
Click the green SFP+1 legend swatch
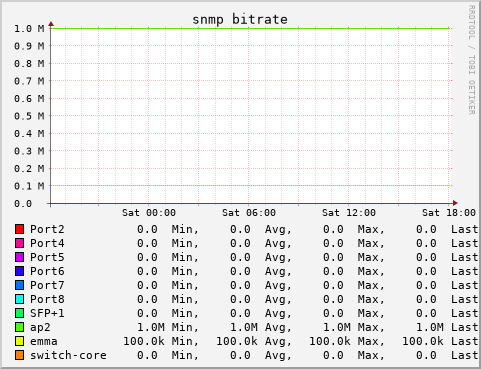[19, 313]
